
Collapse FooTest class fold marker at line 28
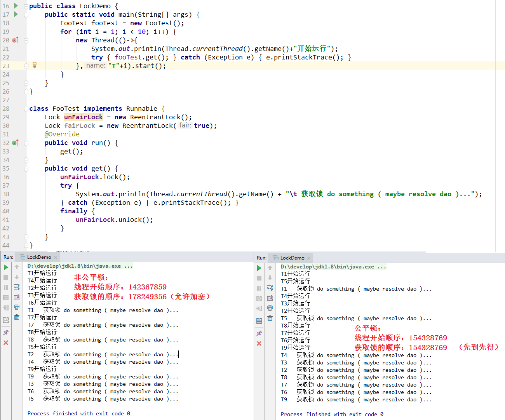(26, 109)
